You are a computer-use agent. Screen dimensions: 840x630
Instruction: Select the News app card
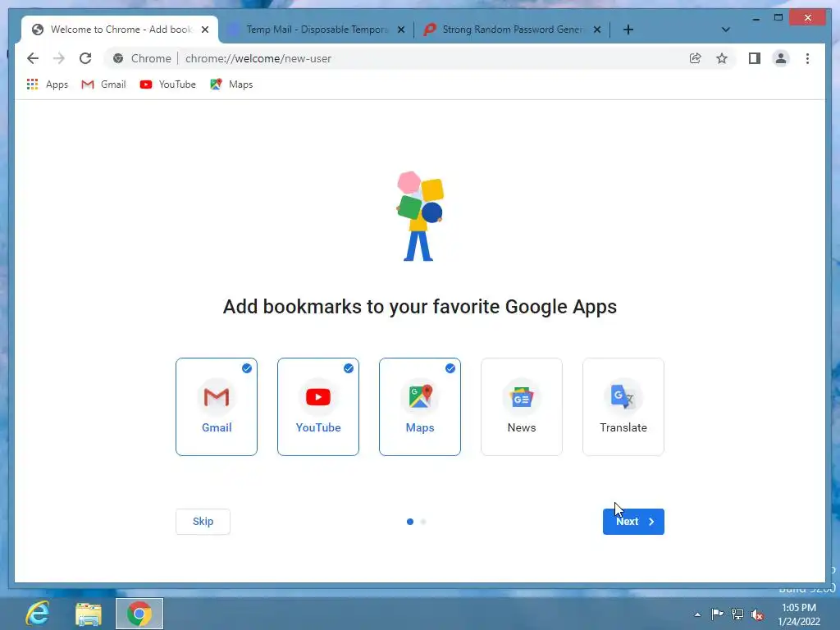point(522,407)
